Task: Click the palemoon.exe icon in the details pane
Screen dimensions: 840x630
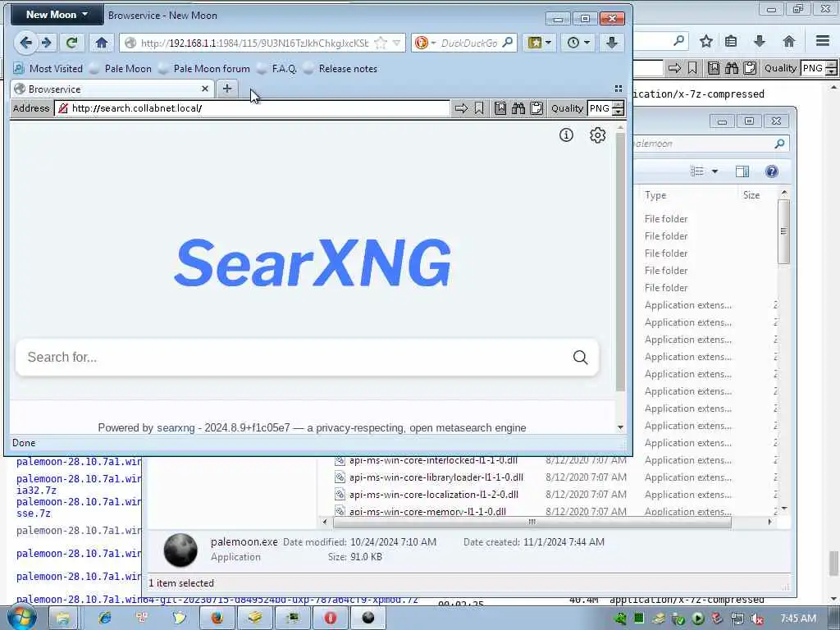Action: [x=180, y=550]
